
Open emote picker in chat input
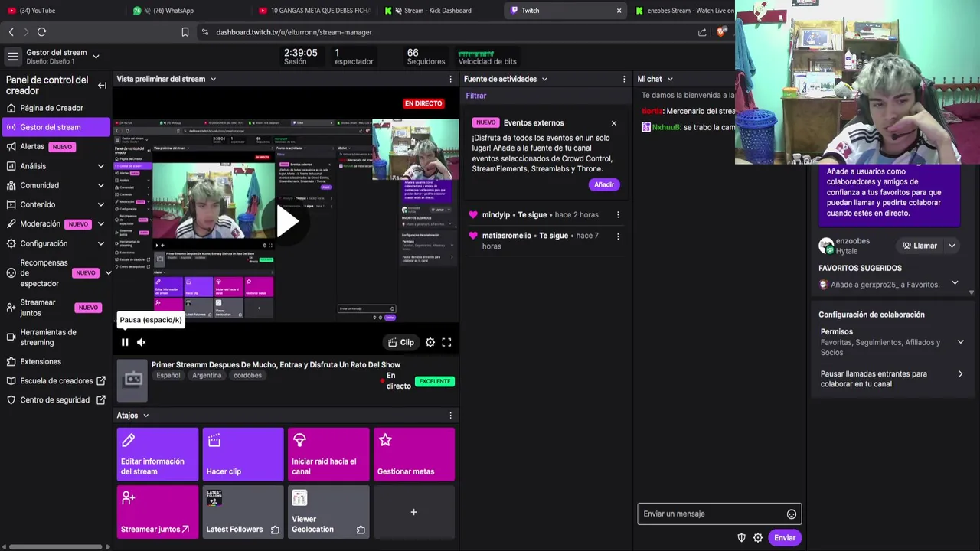click(x=792, y=514)
